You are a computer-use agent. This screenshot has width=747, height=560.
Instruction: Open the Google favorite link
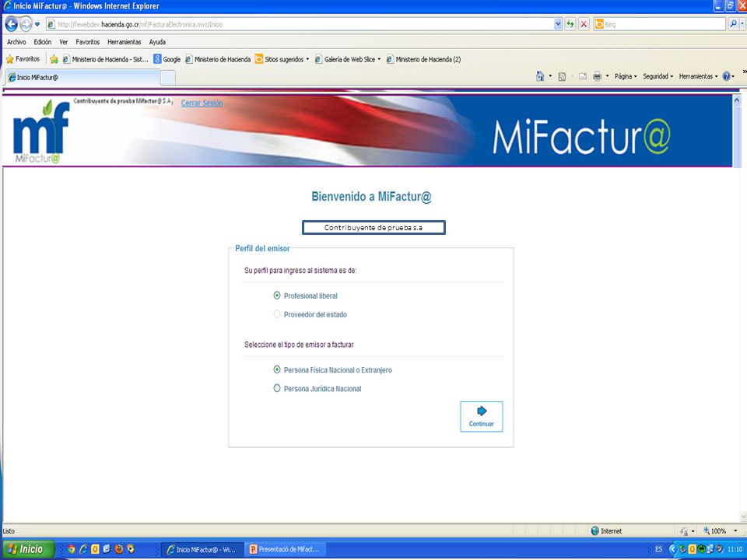point(167,59)
